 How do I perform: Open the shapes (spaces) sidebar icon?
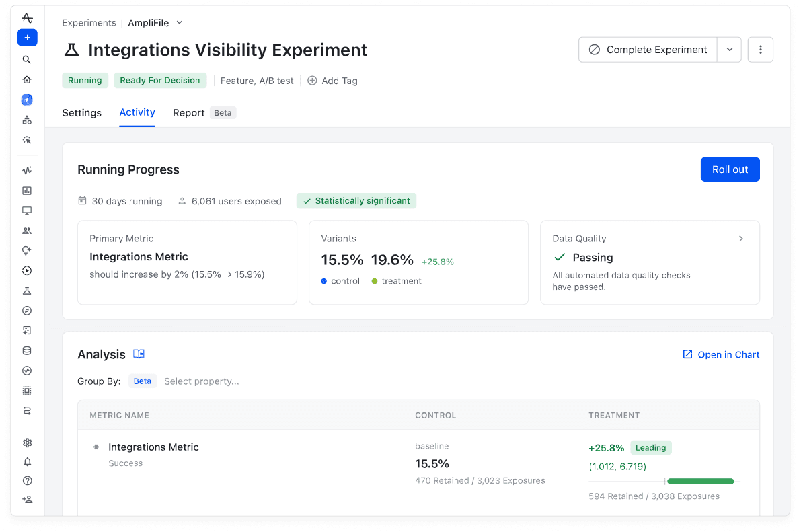27,120
